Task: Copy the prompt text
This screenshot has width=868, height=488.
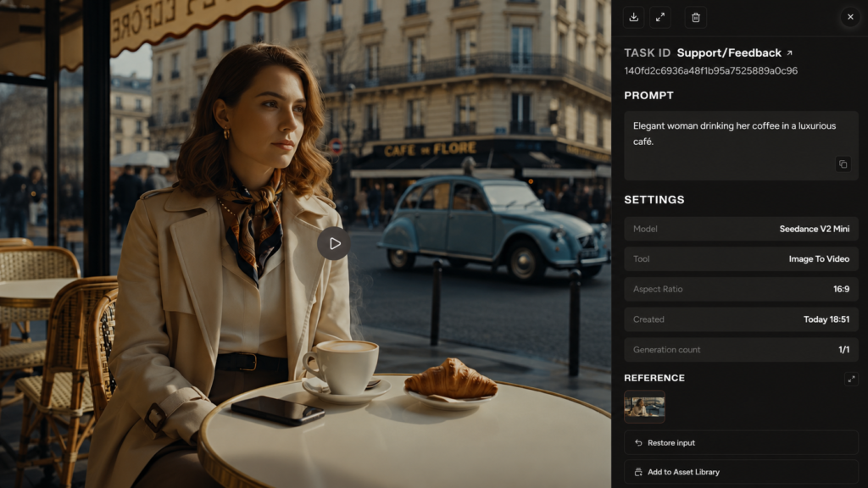Action: click(843, 164)
